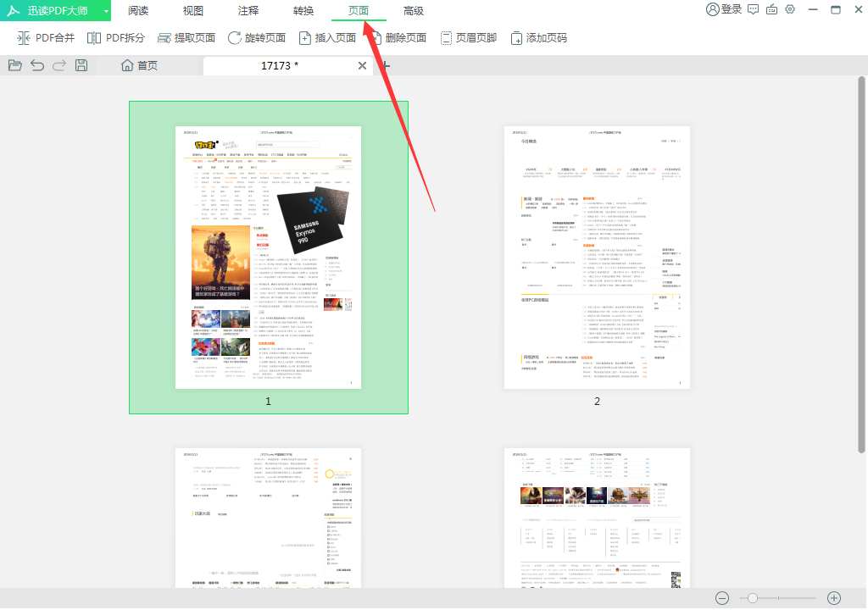Activate the 删除页面 delete tool
The height and width of the screenshot is (610, 868).
tap(400, 37)
